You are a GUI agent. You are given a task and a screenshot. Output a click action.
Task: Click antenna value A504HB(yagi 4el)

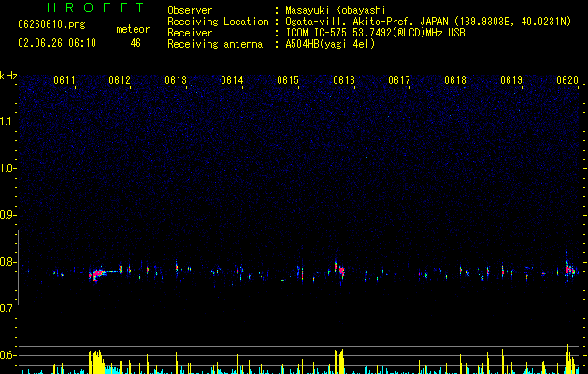330,44
